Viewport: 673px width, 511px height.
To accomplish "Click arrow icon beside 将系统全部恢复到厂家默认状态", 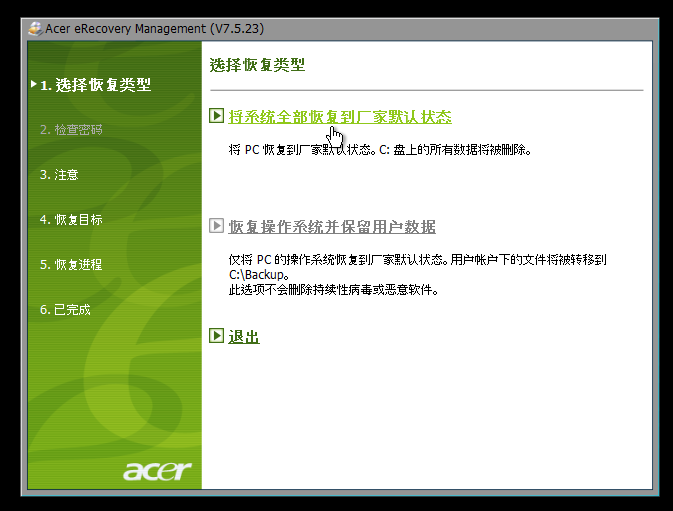I will 216,116.
